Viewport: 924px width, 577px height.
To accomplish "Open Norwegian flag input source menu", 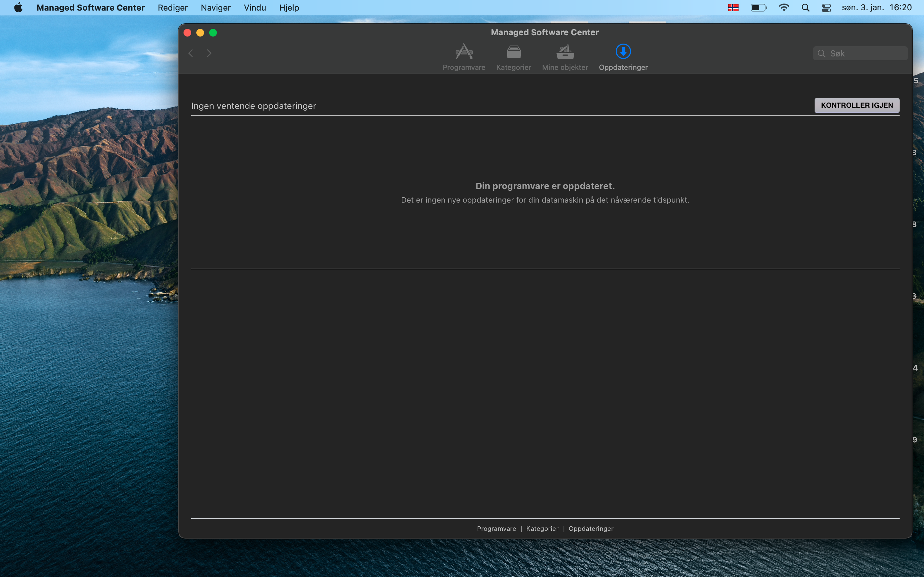I will pos(733,8).
